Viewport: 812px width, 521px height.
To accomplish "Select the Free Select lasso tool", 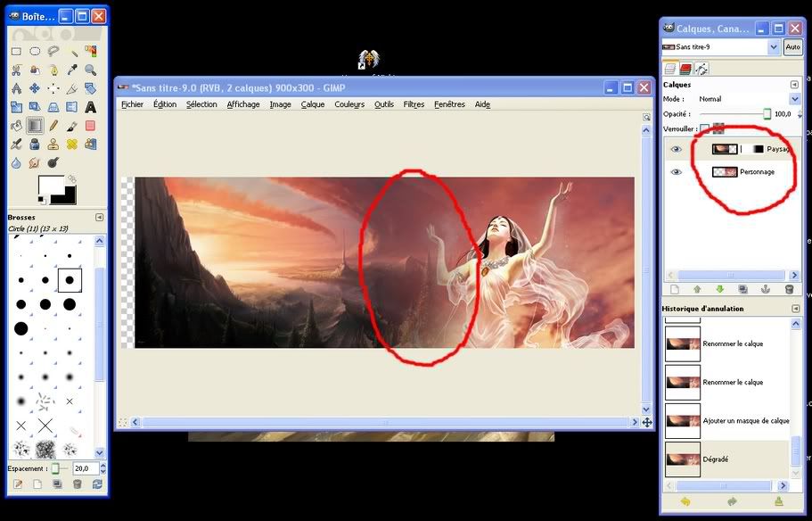I will 53,52.
